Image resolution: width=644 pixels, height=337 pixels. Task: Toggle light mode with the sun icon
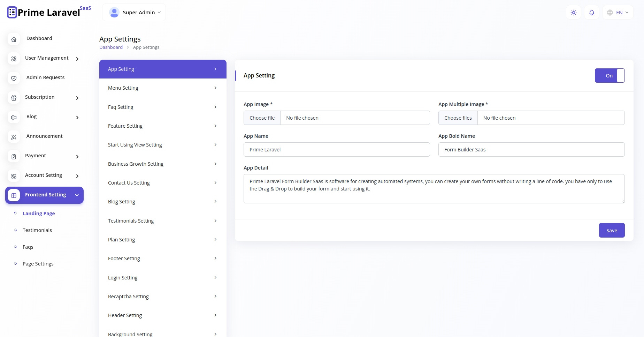tap(573, 12)
